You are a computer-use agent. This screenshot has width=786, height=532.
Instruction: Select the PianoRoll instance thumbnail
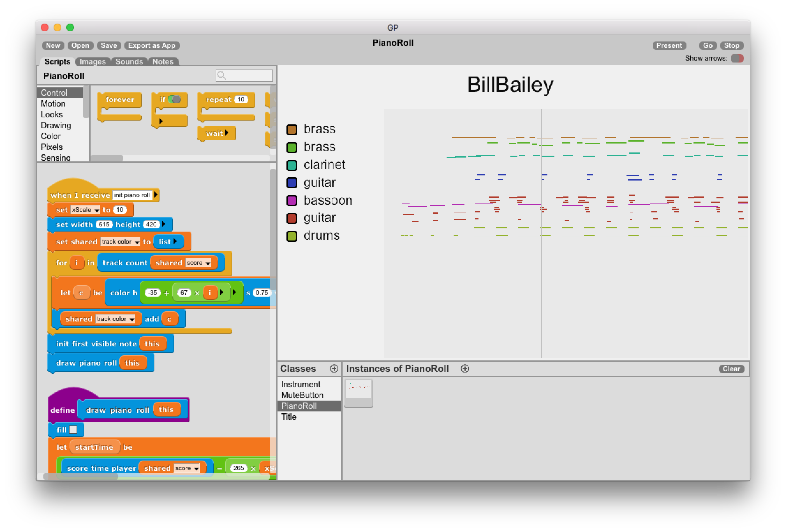coord(359,393)
